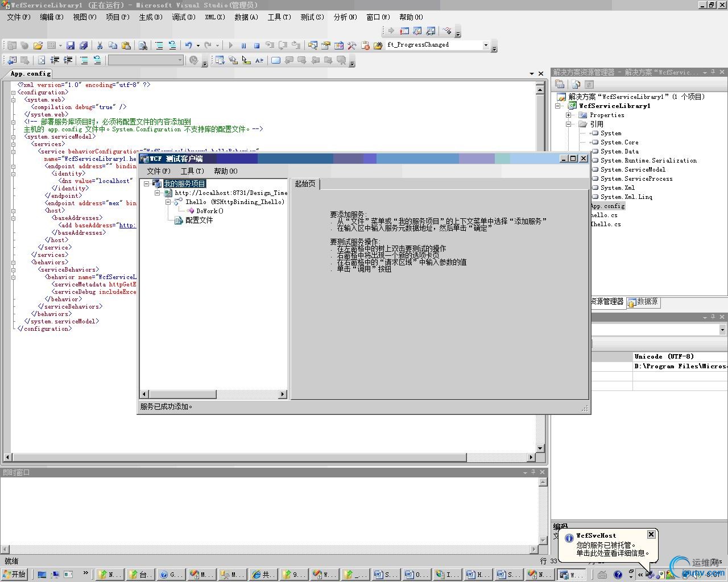The width and height of the screenshot is (728, 582).
Task: Click the Properties icon in Solution Explorer
Action: [560, 84]
